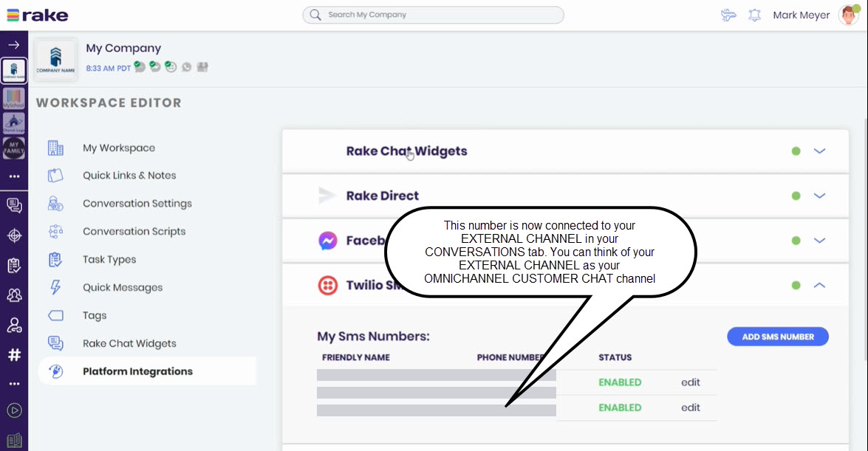Click the Facebook Messenger icon
This screenshot has width=868, height=451.
[x=328, y=241]
